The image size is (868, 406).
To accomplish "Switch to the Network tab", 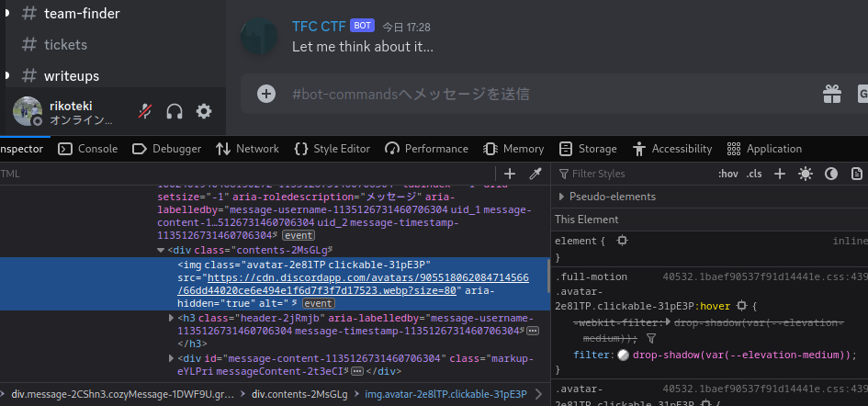I will (x=247, y=149).
